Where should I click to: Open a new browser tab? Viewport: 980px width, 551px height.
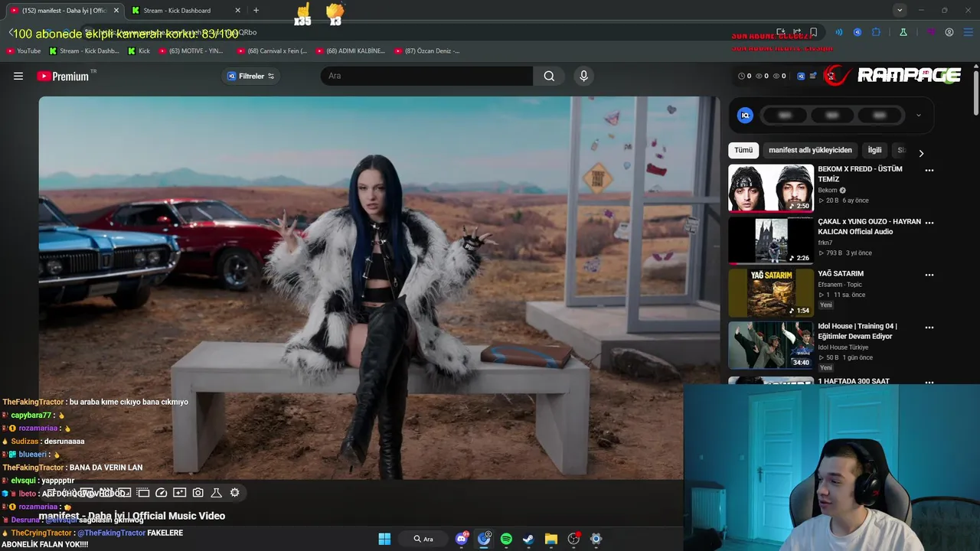pos(256,11)
